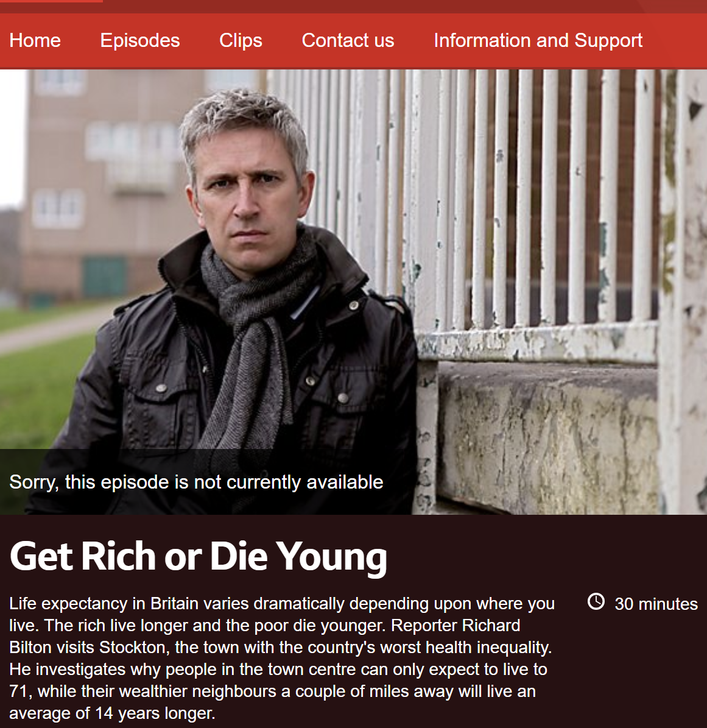This screenshot has height=728, width=707.
Task: Switch to the Clips tab
Action: click(241, 40)
